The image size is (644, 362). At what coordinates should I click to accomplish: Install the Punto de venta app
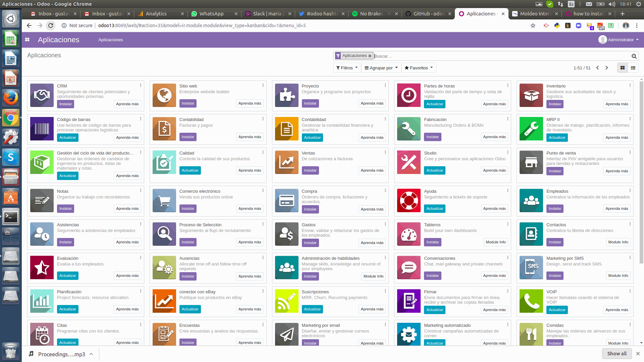click(x=555, y=171)
